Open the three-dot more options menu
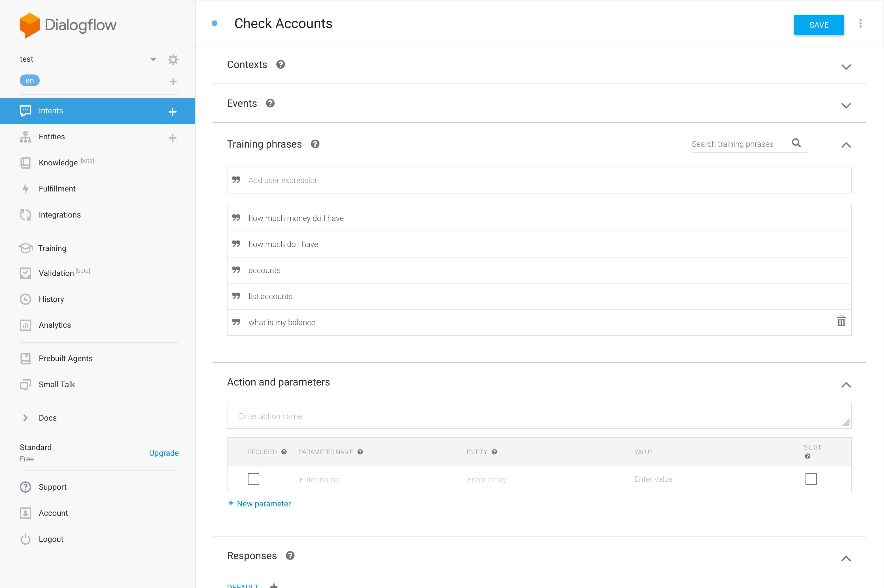 tap(860, 24)
